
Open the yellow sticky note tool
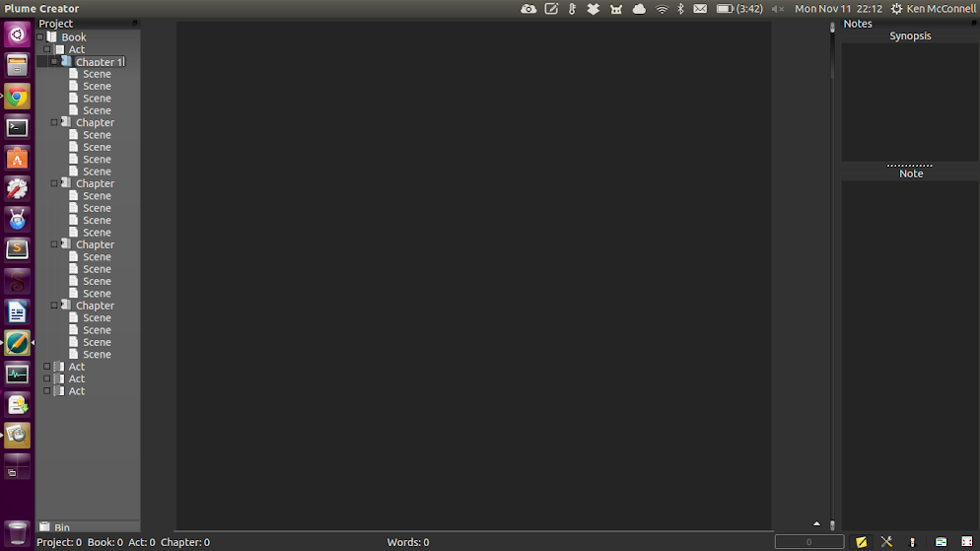[x=862, y=541]
